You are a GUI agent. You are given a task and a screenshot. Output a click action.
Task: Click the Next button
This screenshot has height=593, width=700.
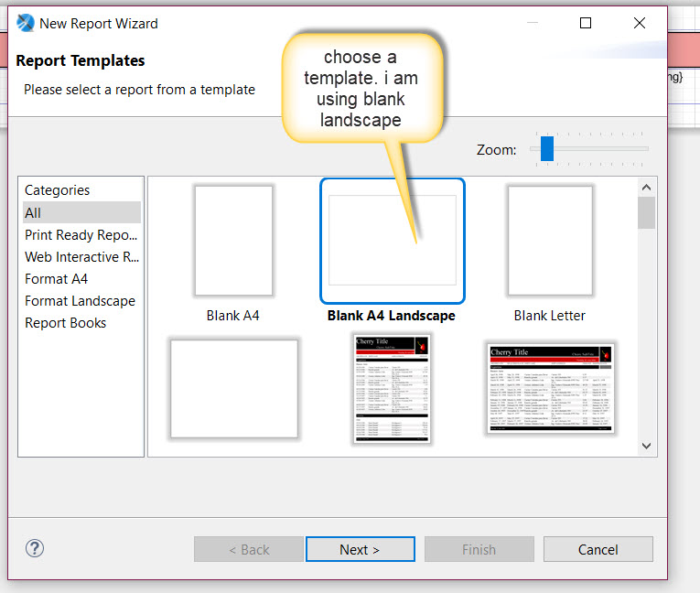[360, 549]
